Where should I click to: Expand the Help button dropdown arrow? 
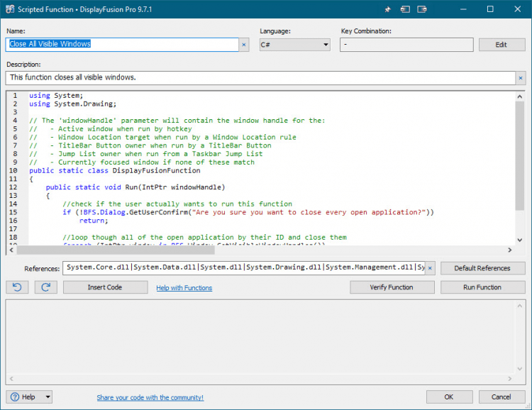(x=48, y=397)
